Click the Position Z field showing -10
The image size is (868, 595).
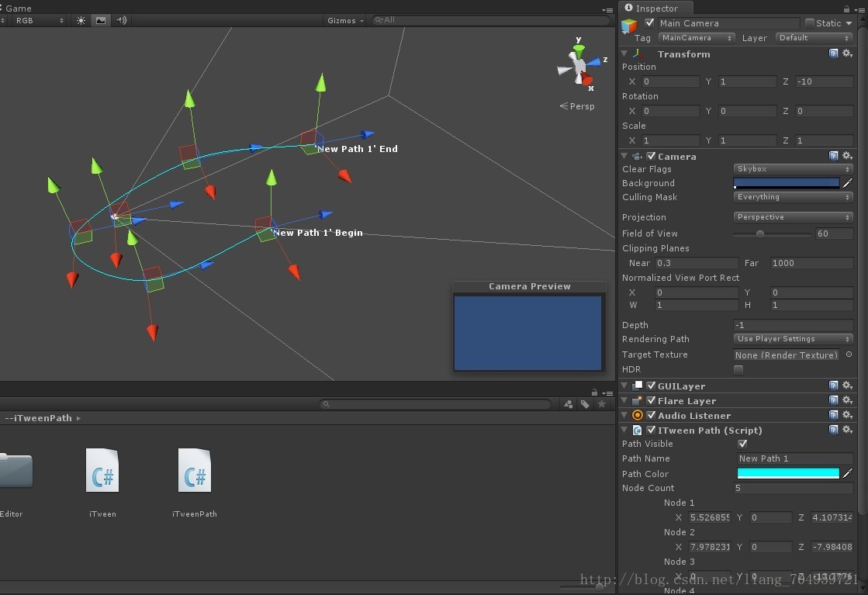pyautogui.click(x=824, y=81)
